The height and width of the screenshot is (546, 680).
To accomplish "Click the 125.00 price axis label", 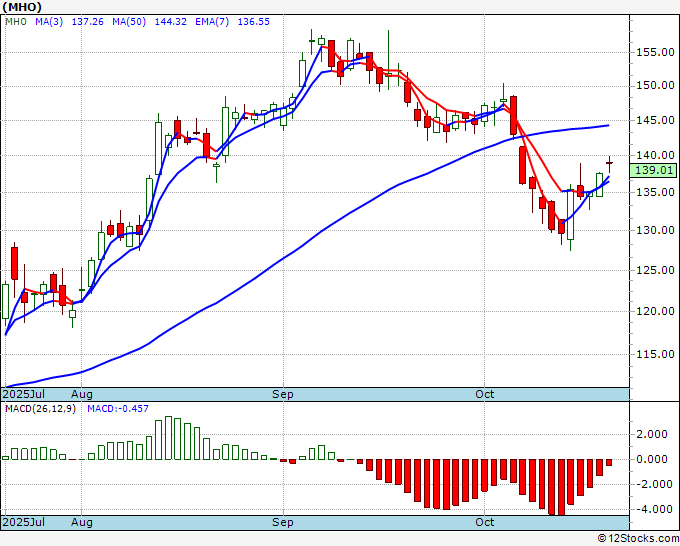I will point(655,270).
